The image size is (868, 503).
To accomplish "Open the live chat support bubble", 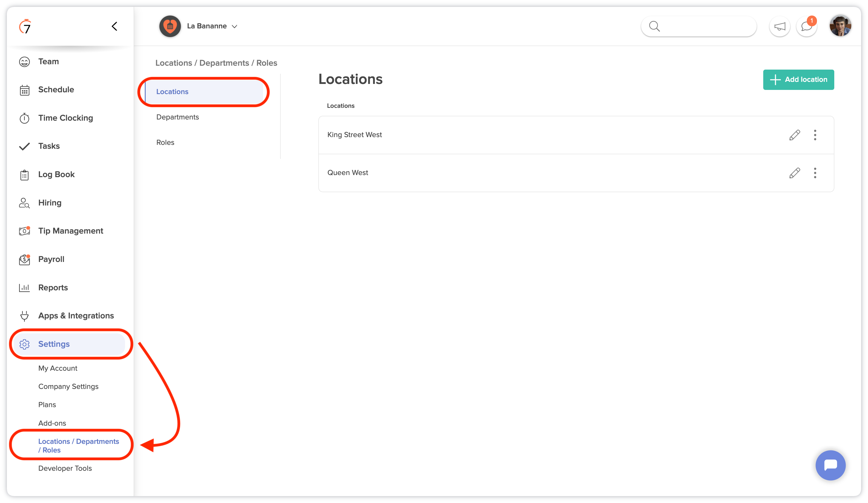I will point(830,465).
